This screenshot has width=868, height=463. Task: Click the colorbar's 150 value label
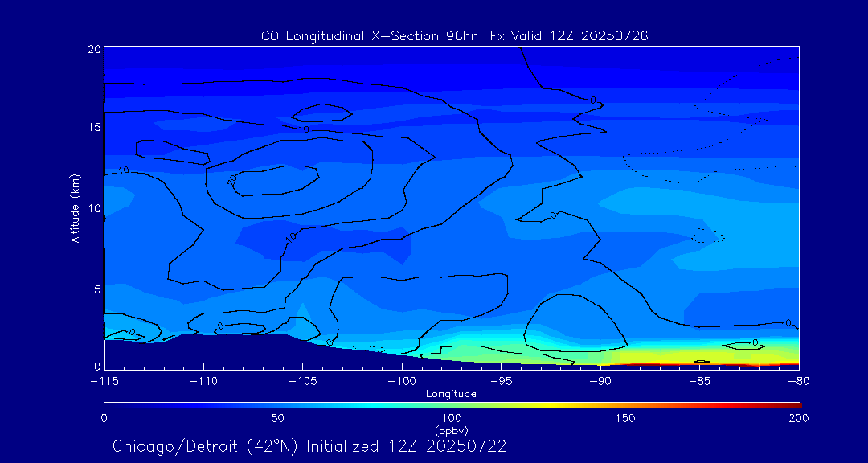click(x=624, y=418)
